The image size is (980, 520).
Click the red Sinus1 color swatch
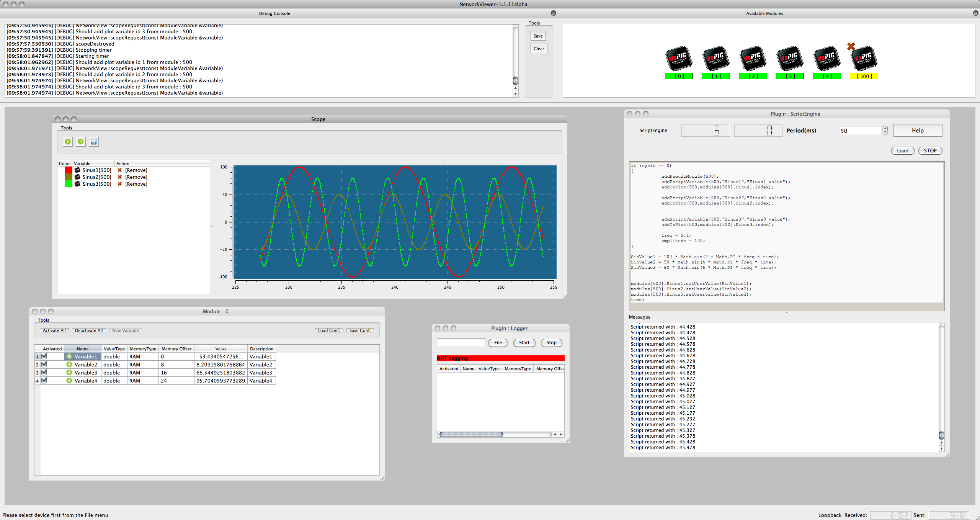[69, 170]
